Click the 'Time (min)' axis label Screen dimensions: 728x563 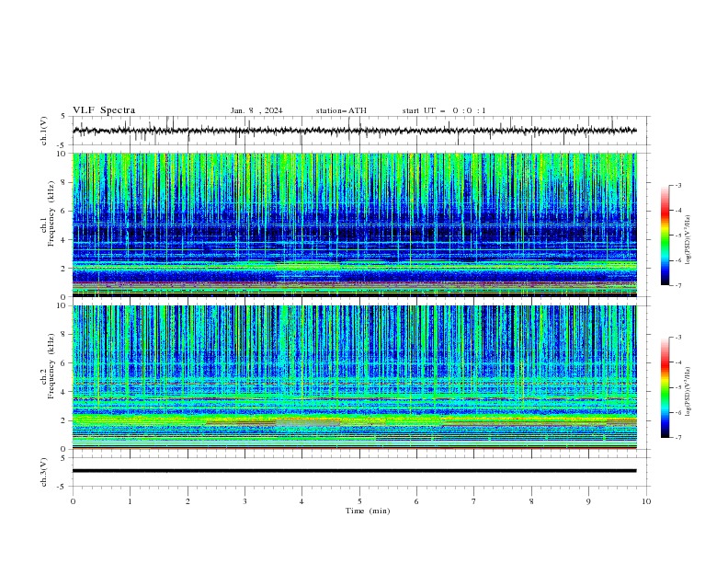pyautogui.click(x=368, y=511)
